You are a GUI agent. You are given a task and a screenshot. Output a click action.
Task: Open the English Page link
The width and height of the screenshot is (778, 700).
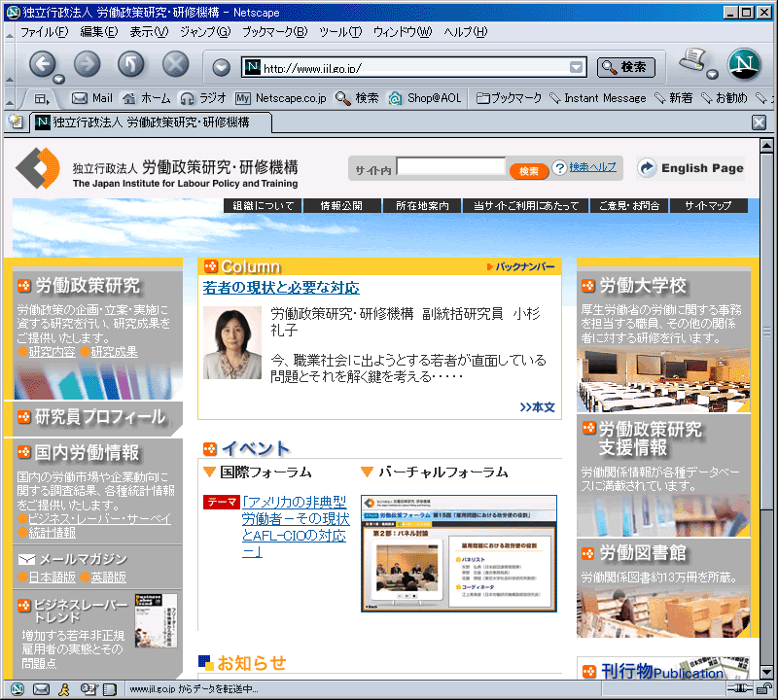coord(691,168)
